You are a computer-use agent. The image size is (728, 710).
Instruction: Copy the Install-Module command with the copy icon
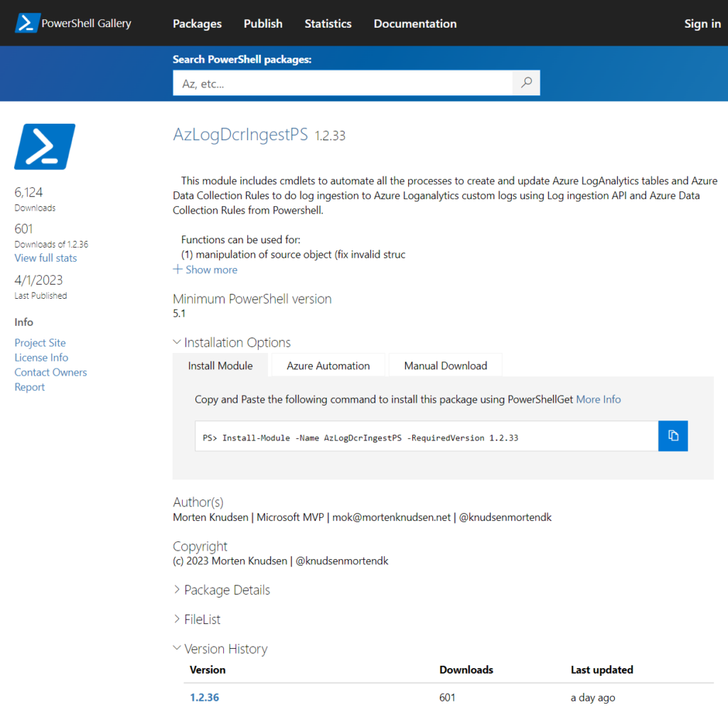click(673, 436)
